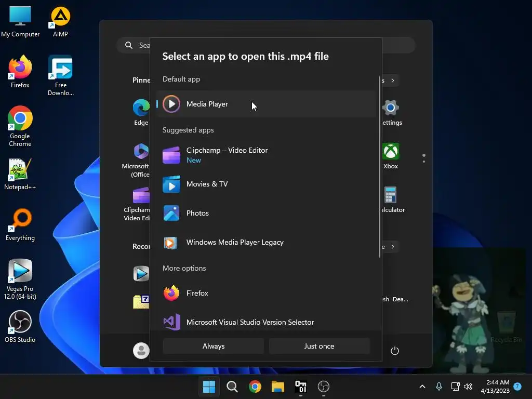The width and height of the screenshot is (532, 399).
Task: Click the Windows Start button on taskbar
Action: tap(209, 387)
